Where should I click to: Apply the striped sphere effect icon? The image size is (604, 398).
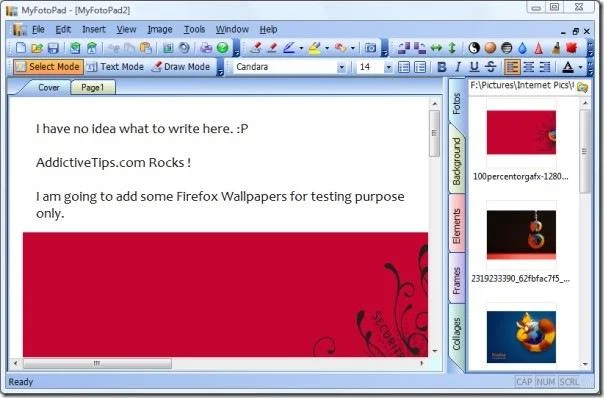coord(507,48)
